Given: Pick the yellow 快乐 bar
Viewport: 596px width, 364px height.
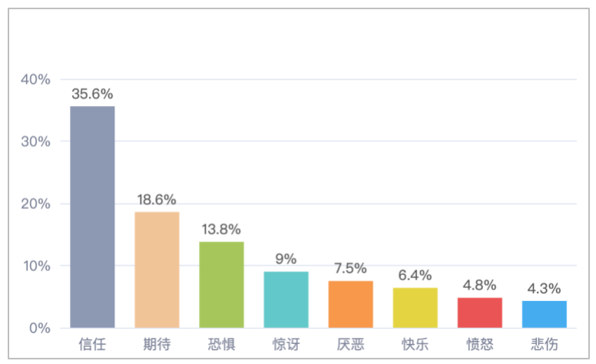Looking at the screenshot, I should (415, 307).
